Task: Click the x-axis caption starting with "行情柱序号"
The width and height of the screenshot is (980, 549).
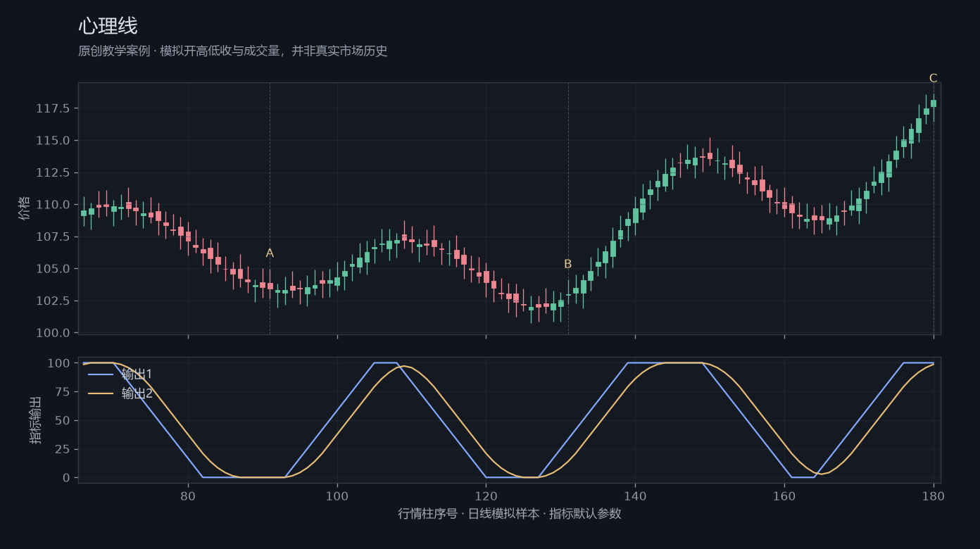Action: click(510, 514)
